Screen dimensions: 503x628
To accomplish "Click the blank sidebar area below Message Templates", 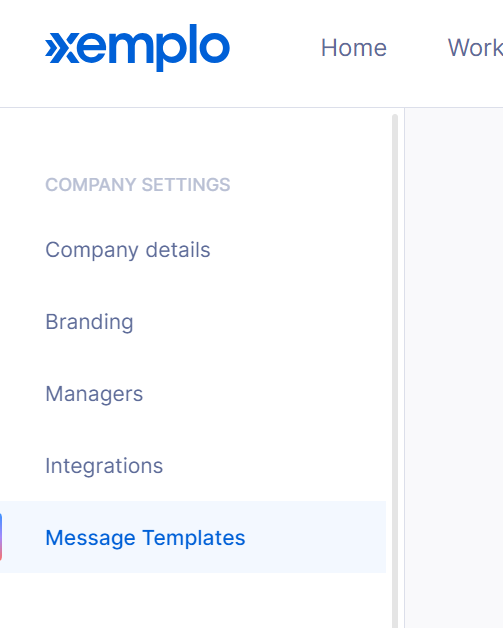I will 193,600.
